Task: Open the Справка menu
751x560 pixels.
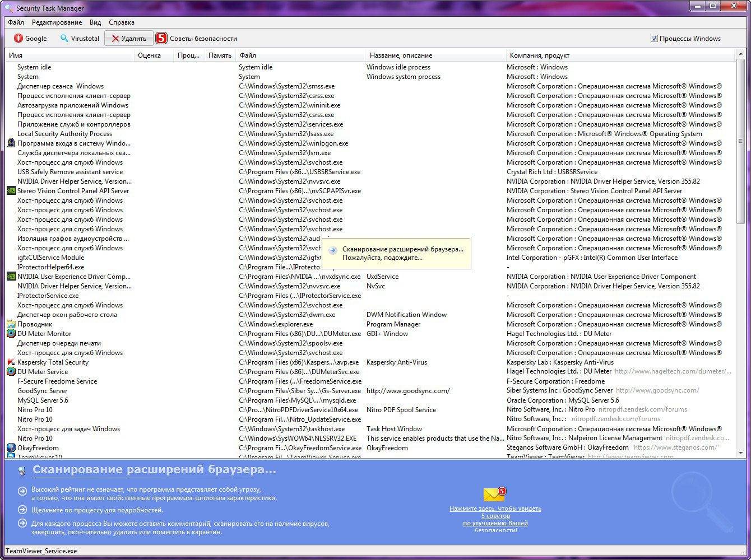Action: click(x=122, y=22)
